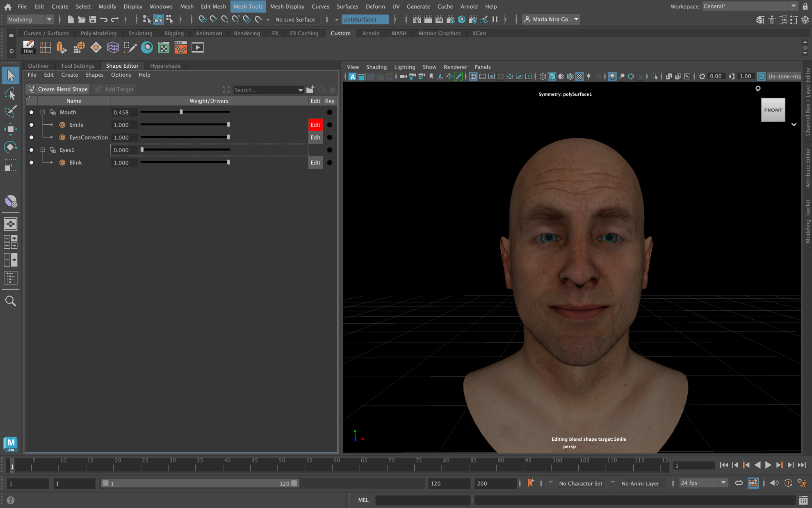This screenshot has height=508, width=812.
Task: Open the Workspace dropdown labeled General
Action: [x=748, y=6]
